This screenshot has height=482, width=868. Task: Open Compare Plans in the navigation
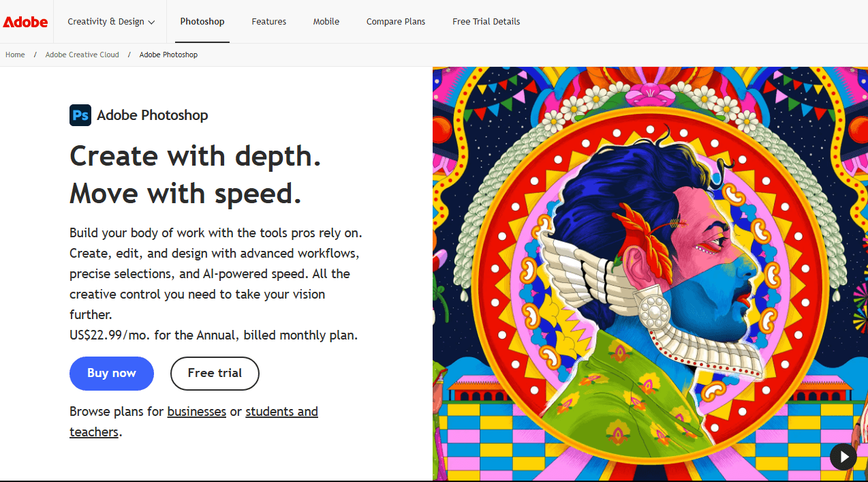[x=396, y=22]
